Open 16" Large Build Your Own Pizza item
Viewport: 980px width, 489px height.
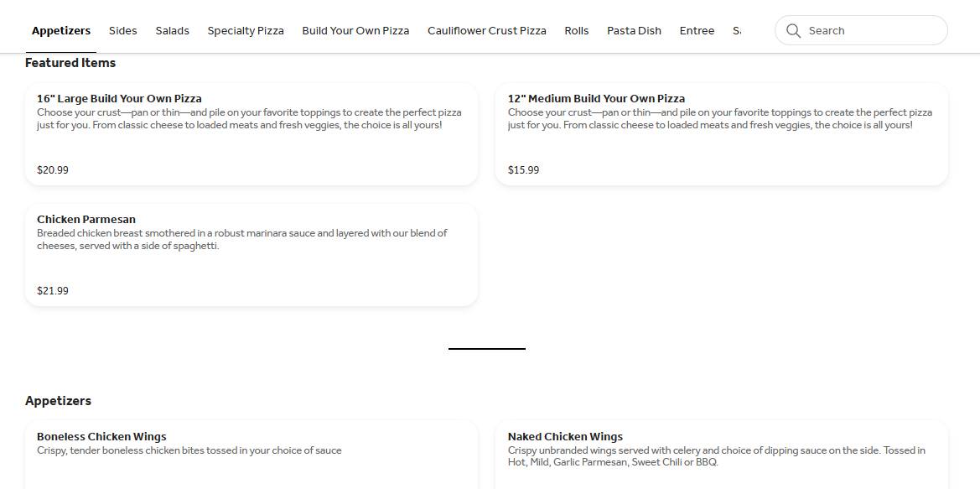tap(251, 134)
